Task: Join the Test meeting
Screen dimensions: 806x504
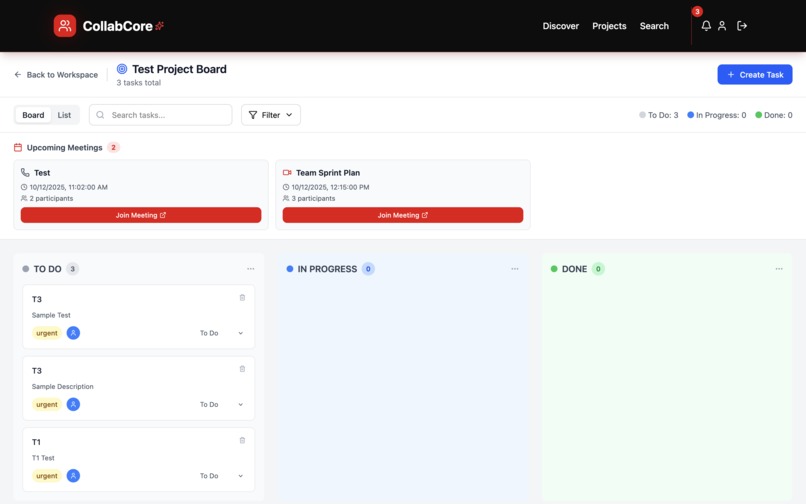Action: [141, 215]
